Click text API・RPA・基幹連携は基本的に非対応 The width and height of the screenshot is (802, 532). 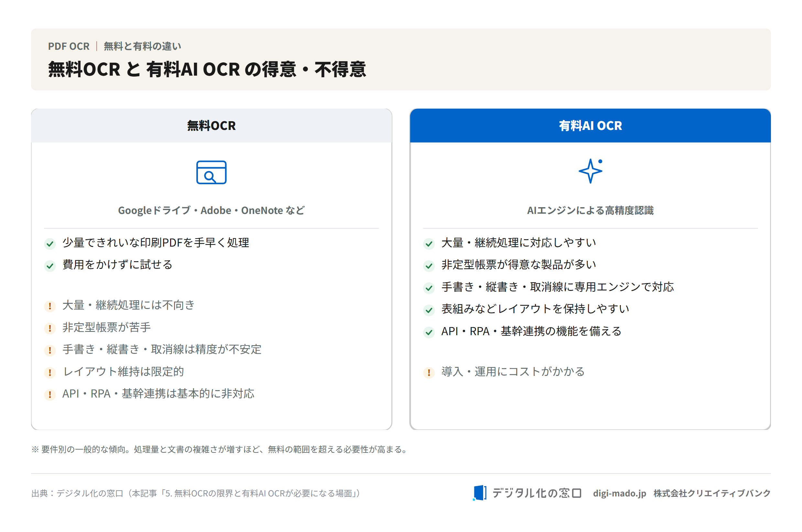pos(158,394)
